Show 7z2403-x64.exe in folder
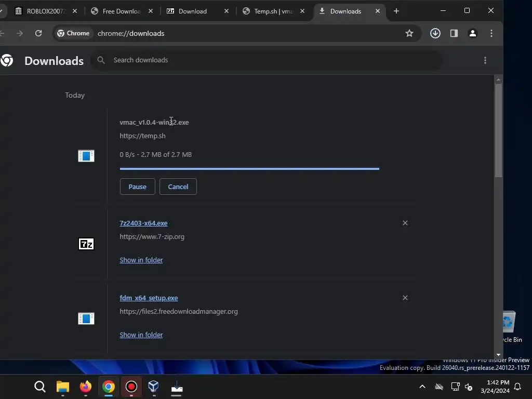Image resolution: width=532 pixels, height=399 pixels. (141, 260)
